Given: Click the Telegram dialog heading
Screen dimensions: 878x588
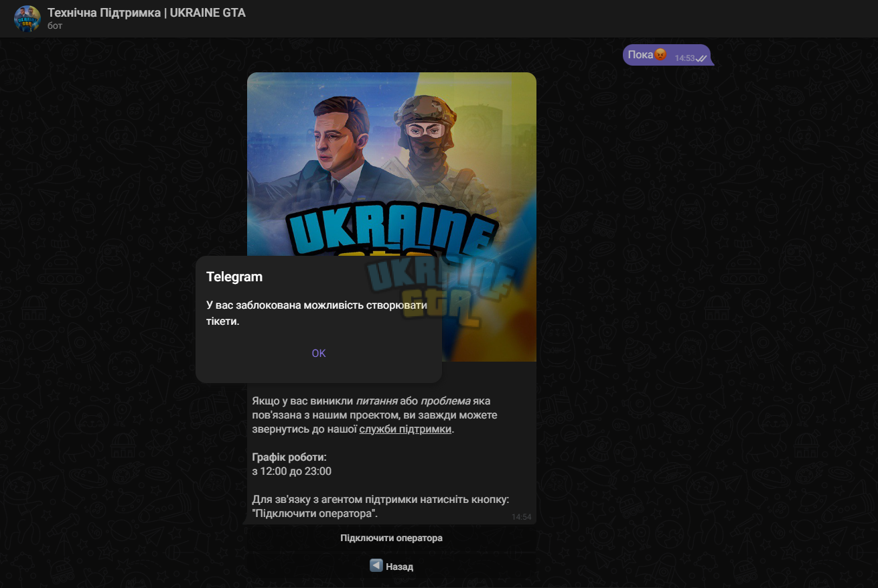Looking at the screenshot, I should tap(234, 277).
